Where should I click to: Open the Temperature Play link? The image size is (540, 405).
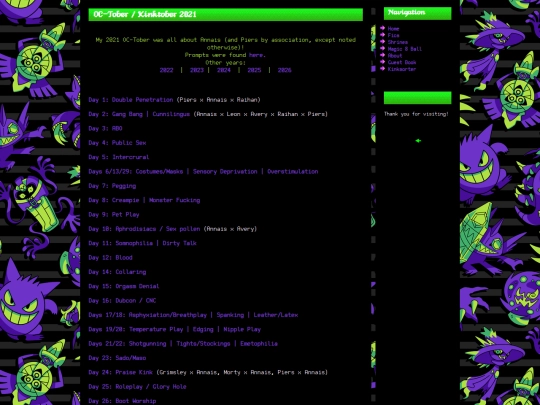156,329
